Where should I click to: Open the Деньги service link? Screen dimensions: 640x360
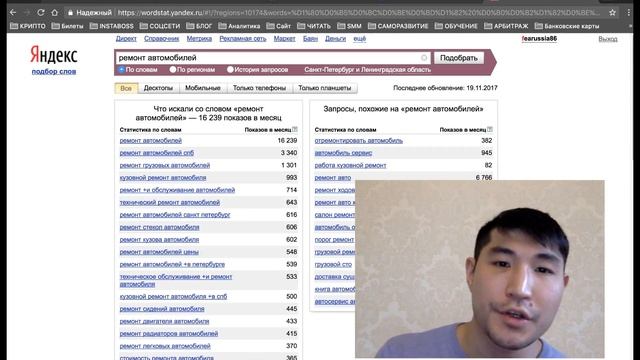[336, 39]
